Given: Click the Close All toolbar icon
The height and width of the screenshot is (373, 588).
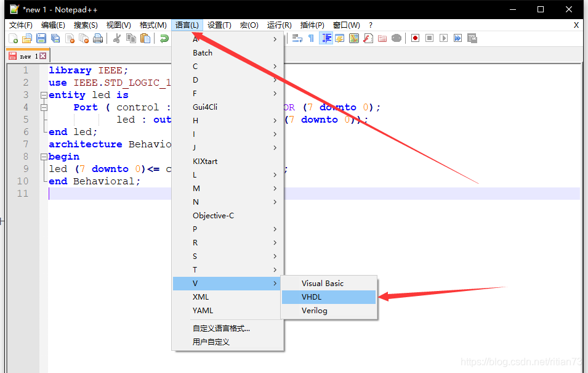Looking at the screenshot, I should (x=84, y=38).
